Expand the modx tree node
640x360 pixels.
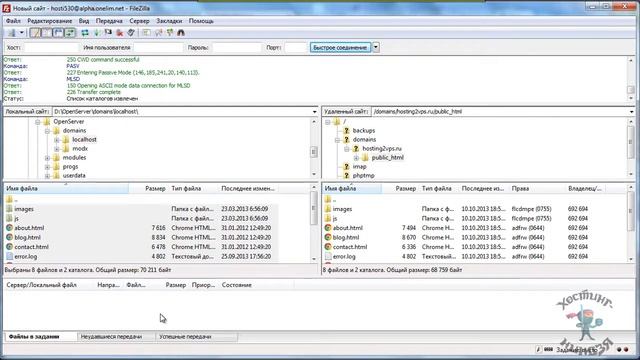click(x=57, y=149)
